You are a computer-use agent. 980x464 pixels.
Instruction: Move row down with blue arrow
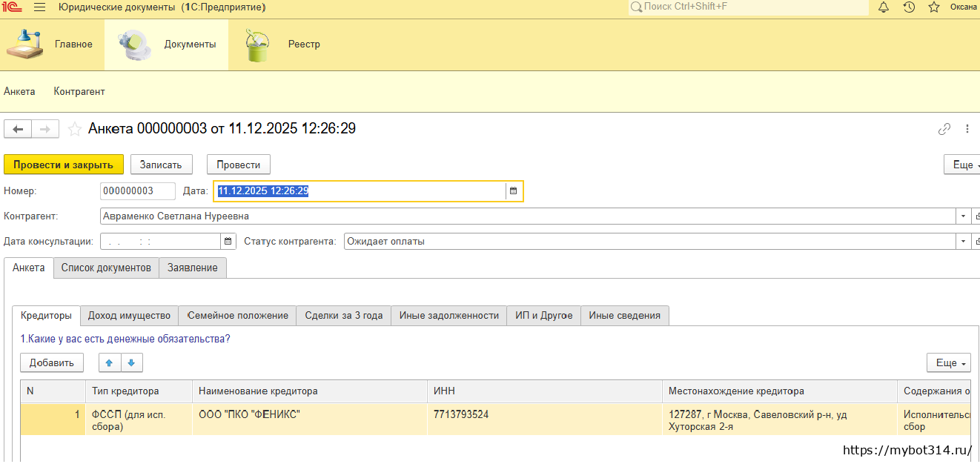point(131,362)
